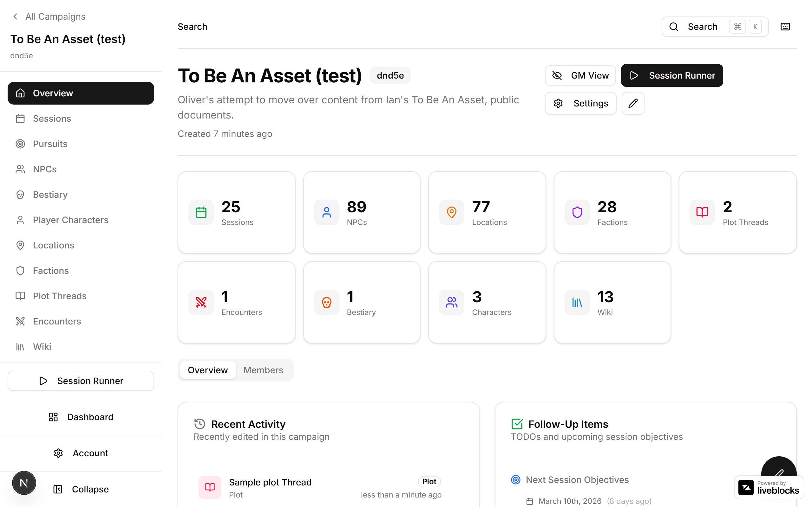Switch to the Members tab
This screenshot has height=507, width=812.
tap(263, 370)
